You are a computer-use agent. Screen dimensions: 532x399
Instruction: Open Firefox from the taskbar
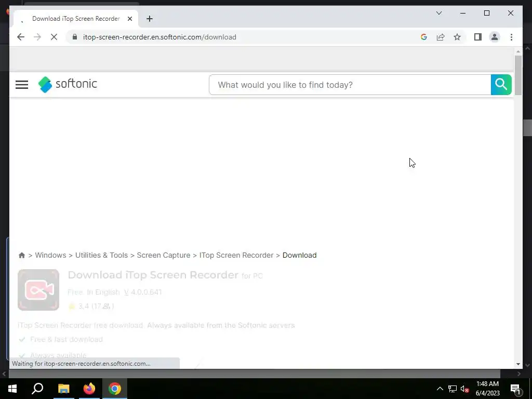coord(89,389)
